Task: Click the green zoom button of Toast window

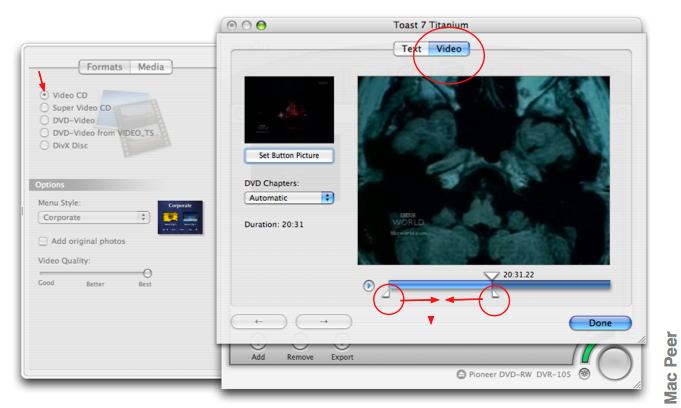Action: point(261,26)
